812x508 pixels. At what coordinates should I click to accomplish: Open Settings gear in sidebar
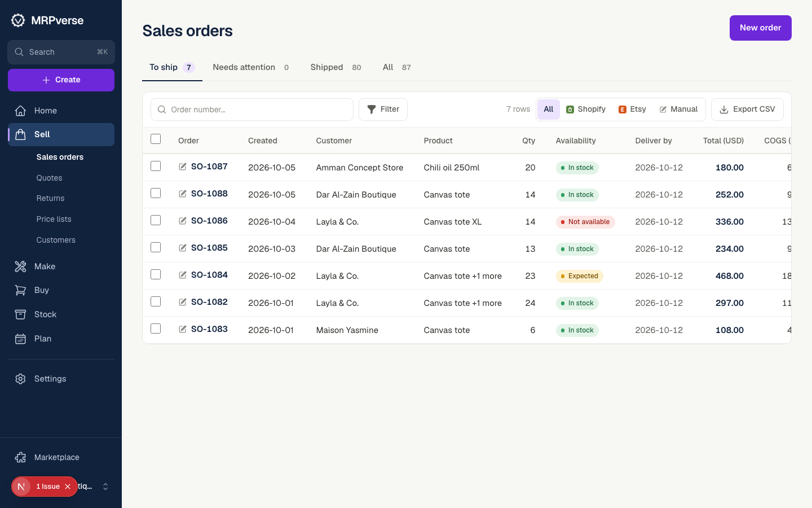pyautogui.click(x=20, y=379)
